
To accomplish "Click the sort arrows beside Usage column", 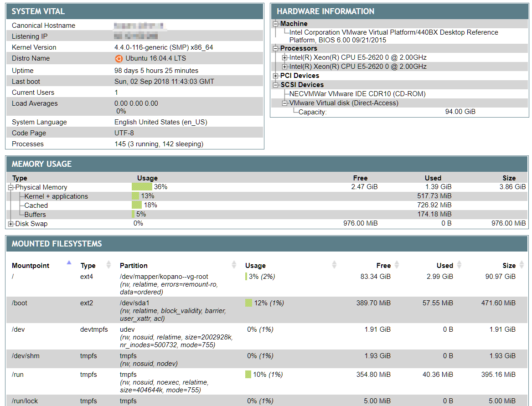I will [334, 265].
